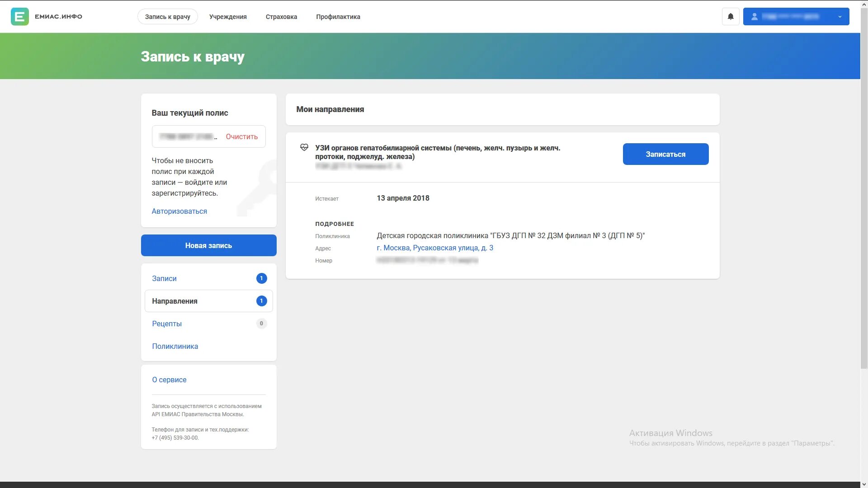Click Очистить to clear the policy
This screenshot has width=868, height=488.
click(x=242, y=136)
